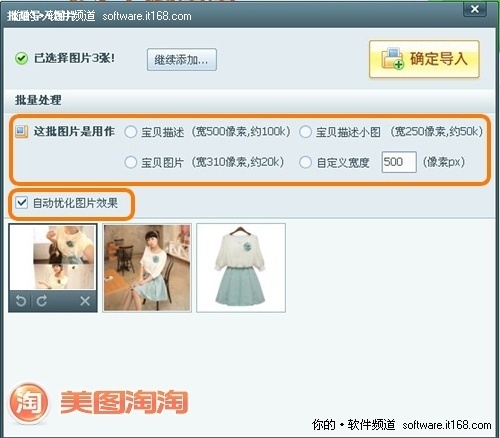The height and width of the screenshot is (438, 500).
Task: Click the green checkmark status icon
Action: point(21,59)
